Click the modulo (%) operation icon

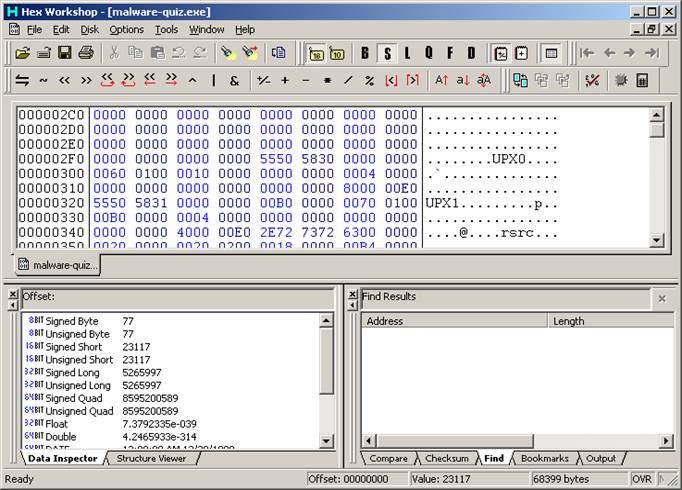370,80
